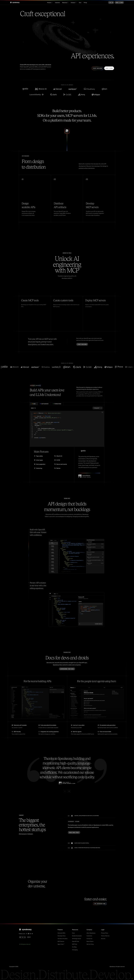Click the verizon logo under trusted-by heading
Viewport: 134px width, 980px height.
click(72, 89)
